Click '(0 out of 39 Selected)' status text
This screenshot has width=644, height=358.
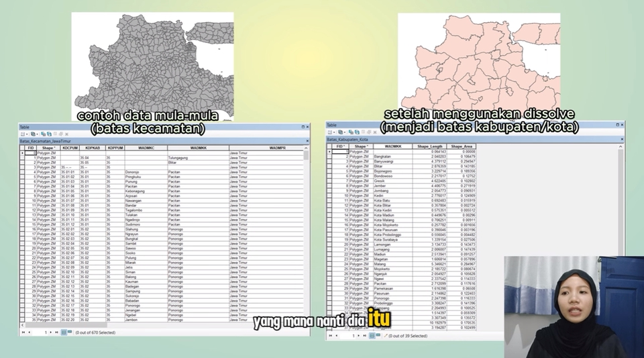pos(408,336)
